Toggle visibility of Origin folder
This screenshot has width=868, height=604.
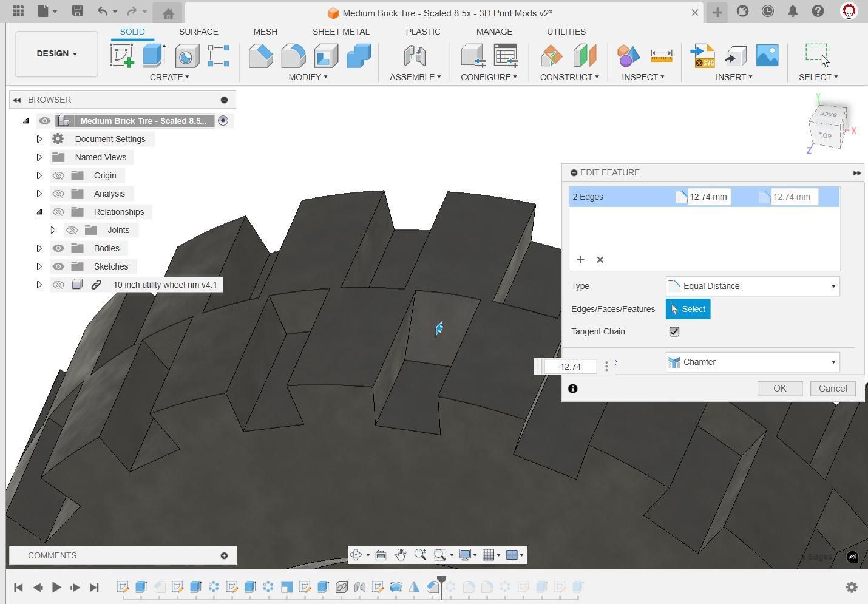pyautogui.click(x=58, y=175)
